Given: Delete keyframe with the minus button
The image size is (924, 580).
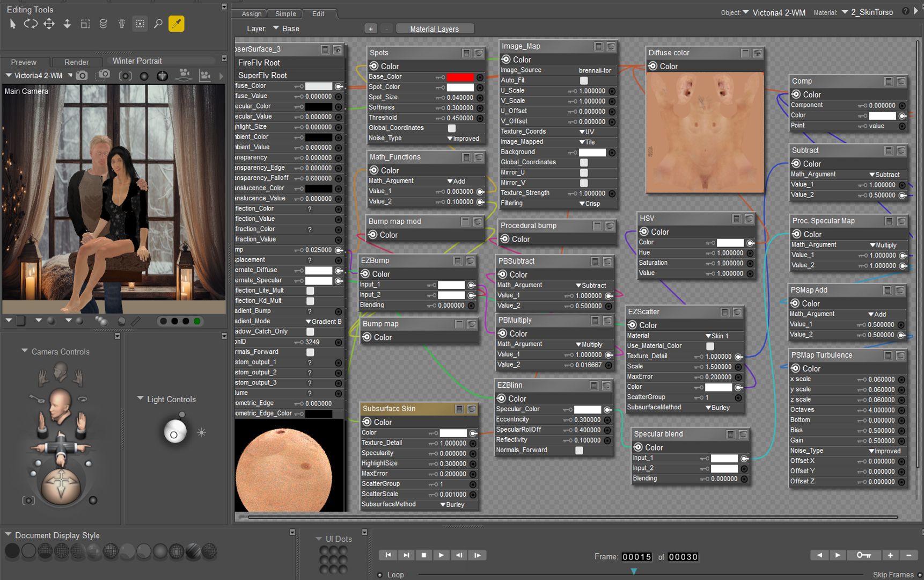Looking at the screenshot, I should 909,555.
